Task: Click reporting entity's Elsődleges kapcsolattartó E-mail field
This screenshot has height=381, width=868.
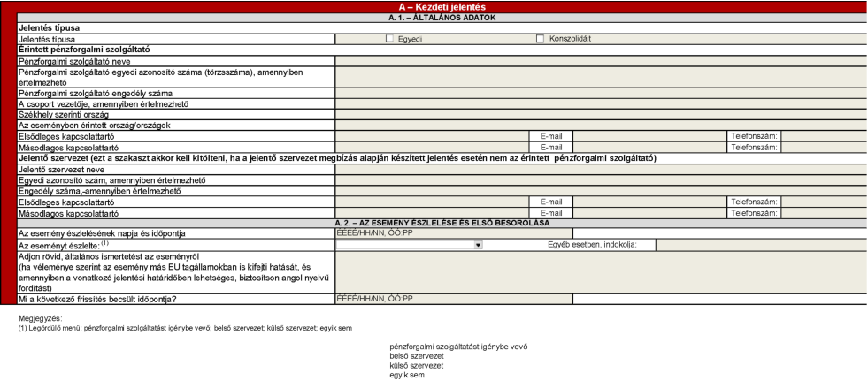Action: point(649,202)
